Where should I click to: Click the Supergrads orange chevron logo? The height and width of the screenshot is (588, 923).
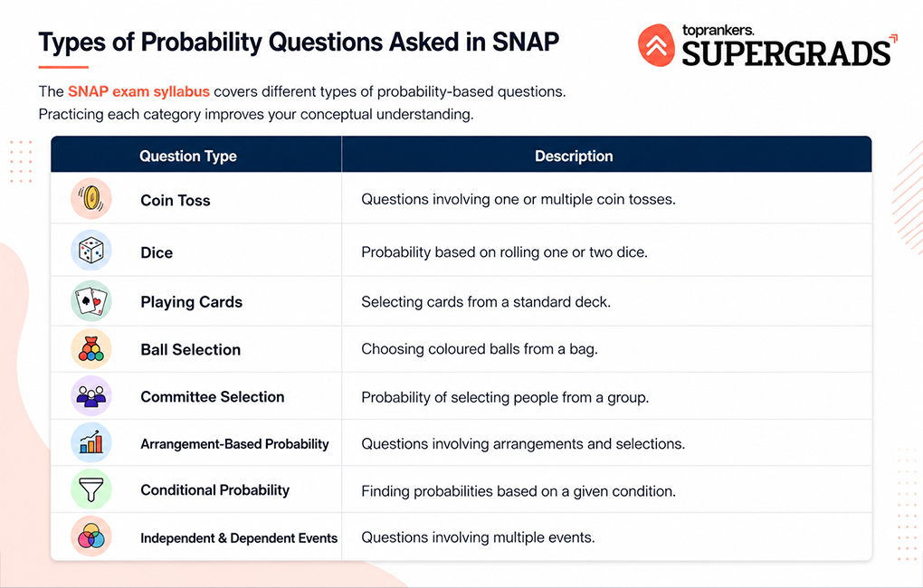[656, 45]
